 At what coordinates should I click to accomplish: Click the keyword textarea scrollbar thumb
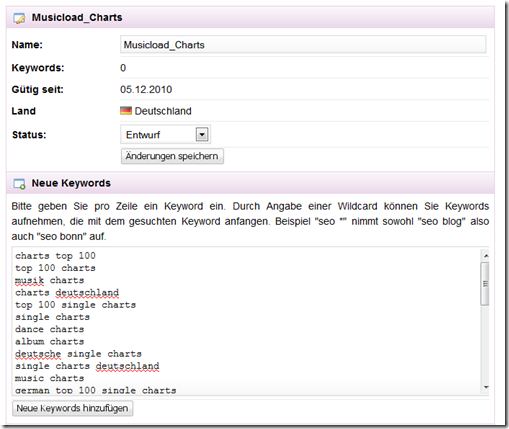pyautogui.click(x=485, y=284)
